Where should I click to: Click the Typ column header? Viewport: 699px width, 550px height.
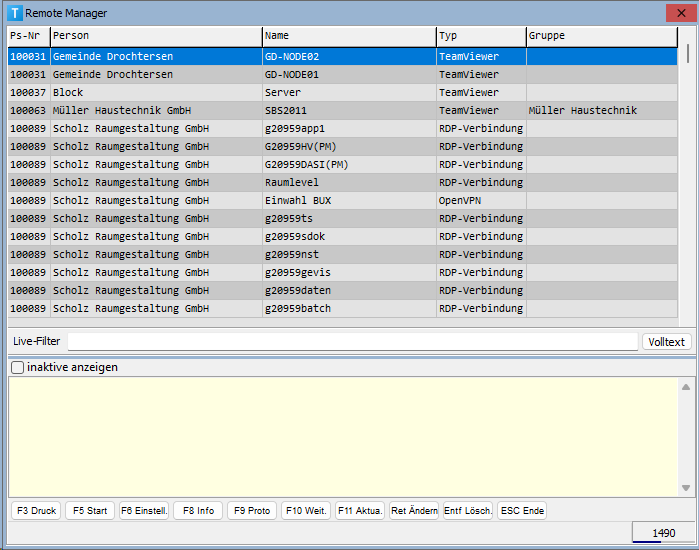click(x=481, y=36)
